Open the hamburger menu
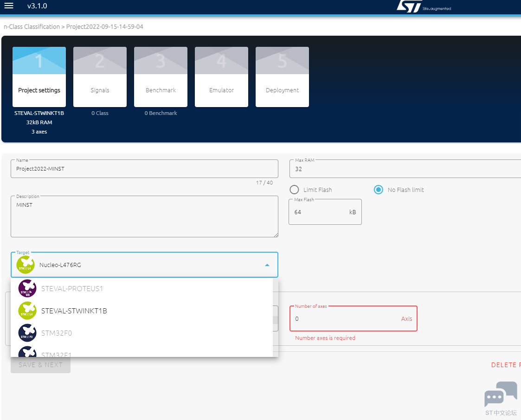Screen dimensions: 521x420 [x=9, y=6]
